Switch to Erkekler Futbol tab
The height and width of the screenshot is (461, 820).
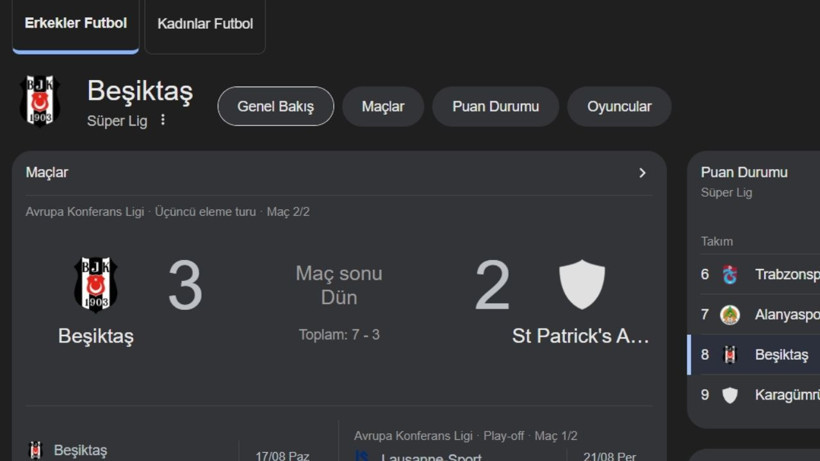click(x=76, y=24)
